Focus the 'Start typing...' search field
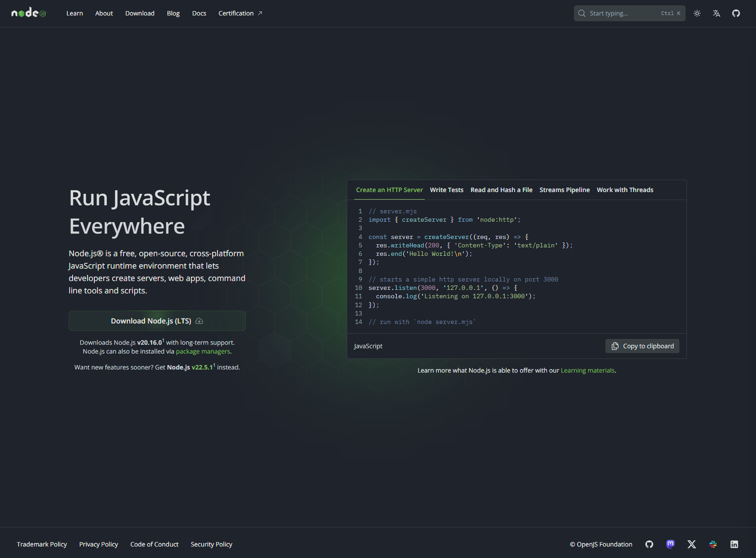The image size is (756, 558). click(x=629, y=13)
